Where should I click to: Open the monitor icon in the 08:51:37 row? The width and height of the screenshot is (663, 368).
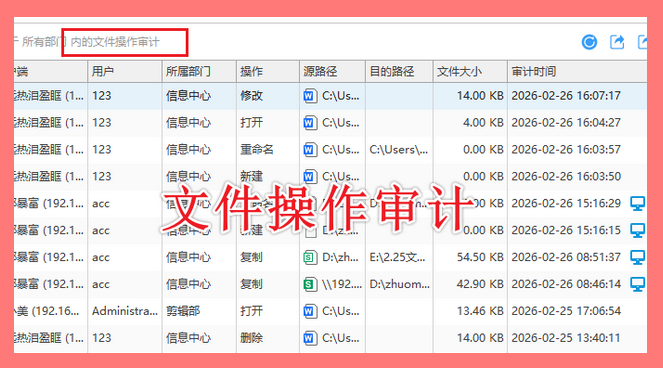pos(637,257)
